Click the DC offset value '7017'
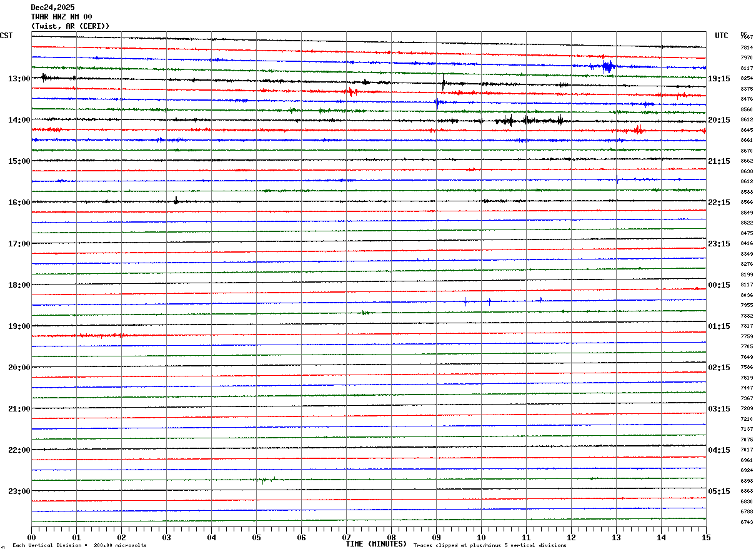Viewport: 756px width, 554px height. click(x=747, y=450)
